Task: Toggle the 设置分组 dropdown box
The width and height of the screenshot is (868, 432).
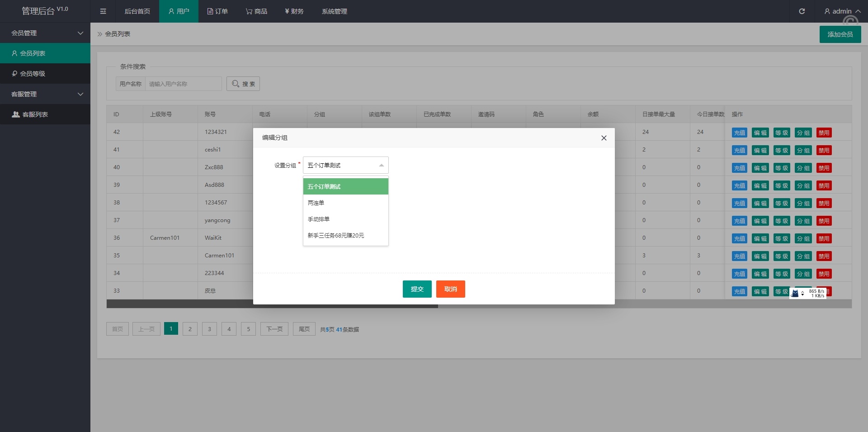Action: coord(345,166)
